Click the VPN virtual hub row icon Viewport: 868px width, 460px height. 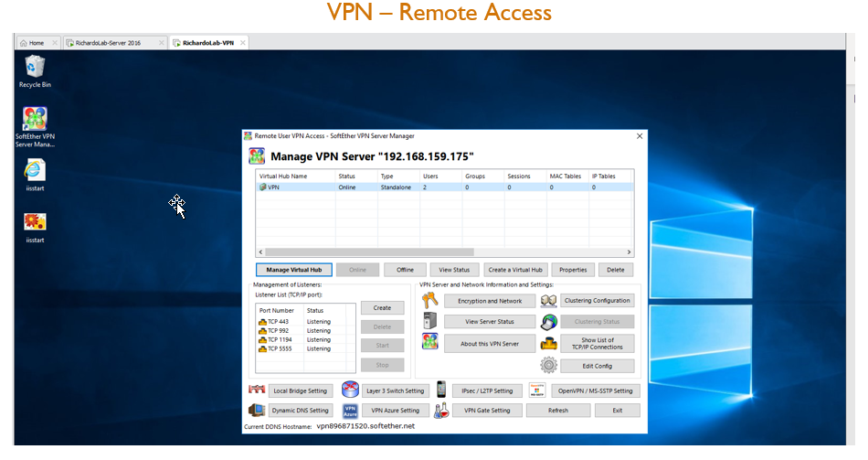[x=263, y=187]
